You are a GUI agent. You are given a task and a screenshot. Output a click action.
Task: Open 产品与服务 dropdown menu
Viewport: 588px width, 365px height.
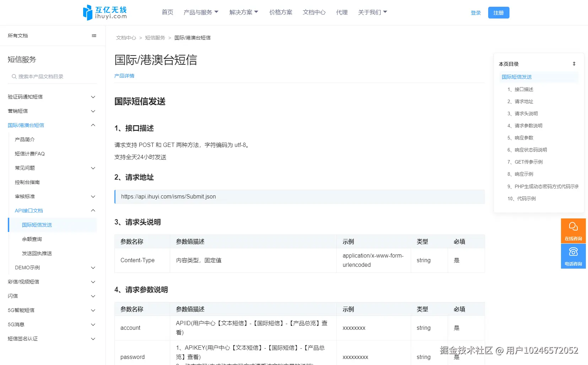[x=201, y=12]
